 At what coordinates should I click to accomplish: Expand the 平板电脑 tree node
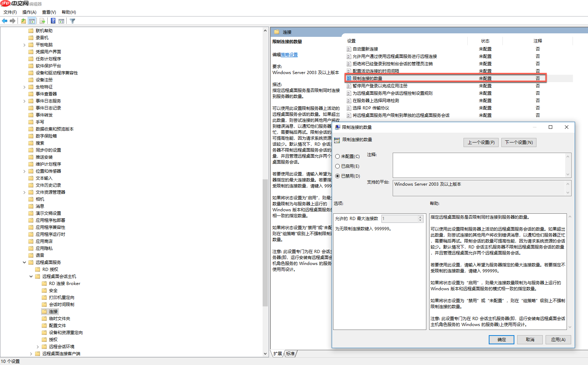point(24,45)
